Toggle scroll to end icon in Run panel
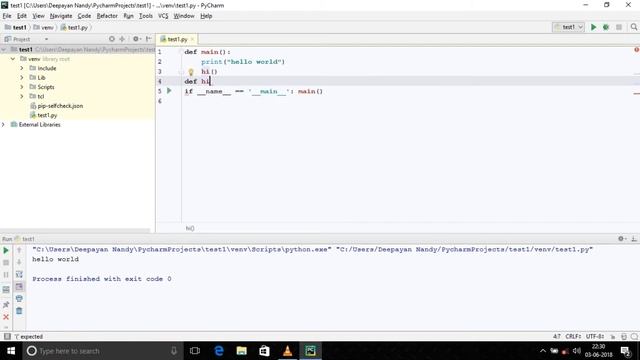Viewport: 640px width, 360px height. click(19, 287)
